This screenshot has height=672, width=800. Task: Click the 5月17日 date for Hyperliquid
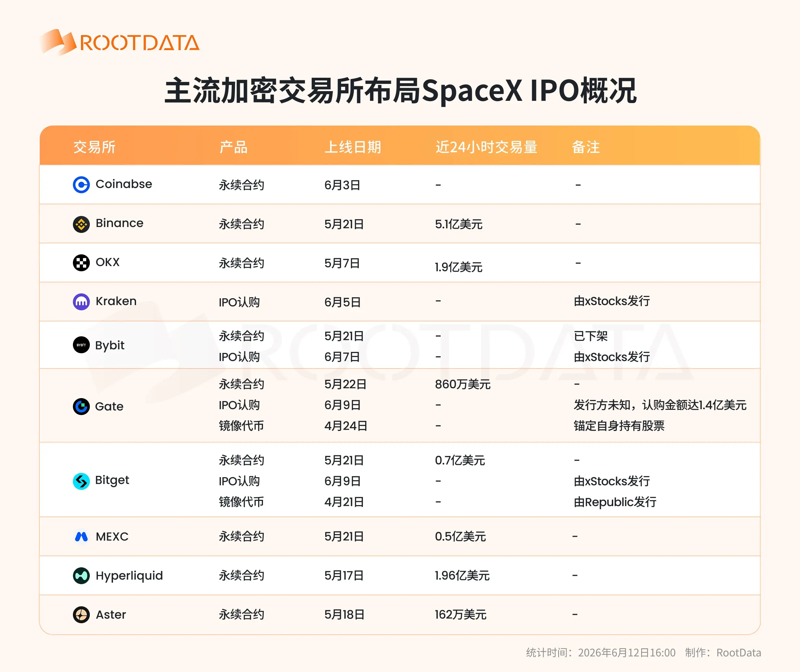pyautogui.click(x=344, y=576)
